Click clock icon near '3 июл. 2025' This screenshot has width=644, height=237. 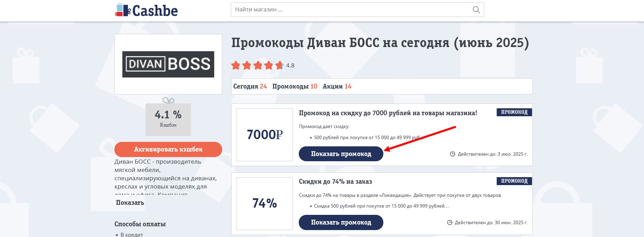pyautogui.click(x=452, y=154)
